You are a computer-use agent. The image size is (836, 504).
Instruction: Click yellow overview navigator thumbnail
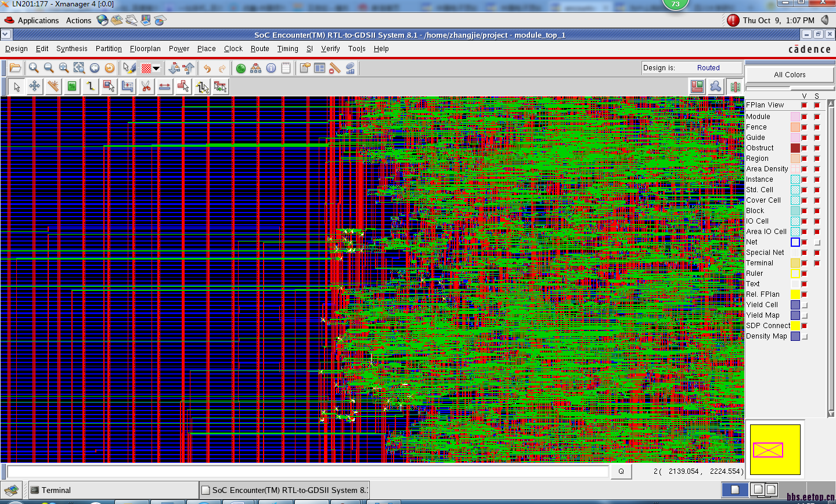pyautogui.click(x=775, y=449)
